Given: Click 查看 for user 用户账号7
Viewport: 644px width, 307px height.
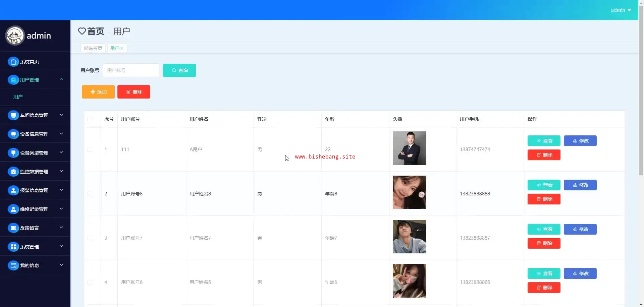Looking at the screenshot, I should click(x=544, y=229).
